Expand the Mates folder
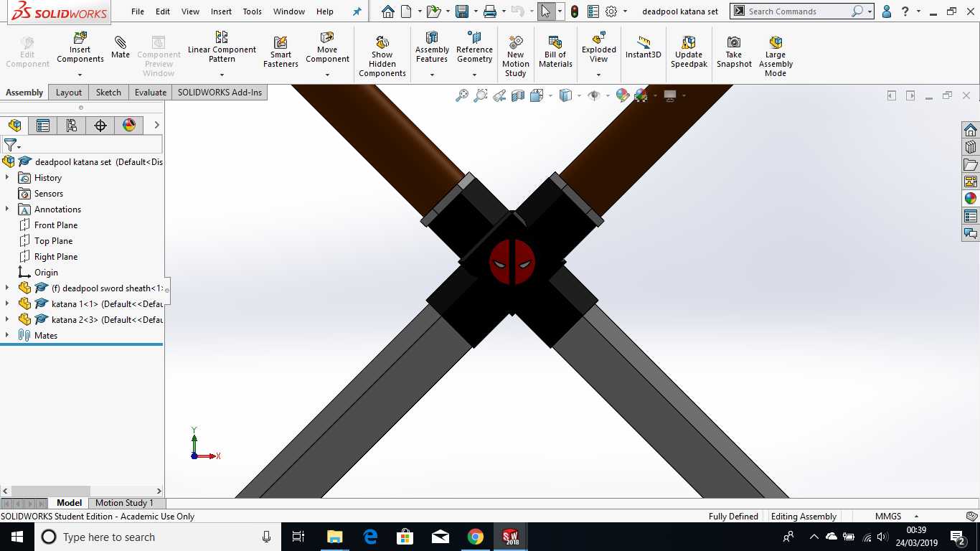This screenshot has height=551, width=980. point(7,335)
